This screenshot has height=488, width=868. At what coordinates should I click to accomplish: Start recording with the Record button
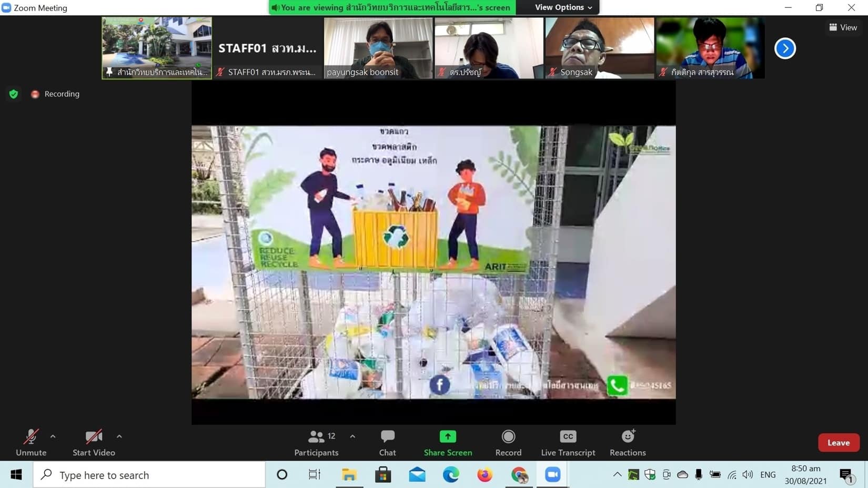click(x=508, y=442)
